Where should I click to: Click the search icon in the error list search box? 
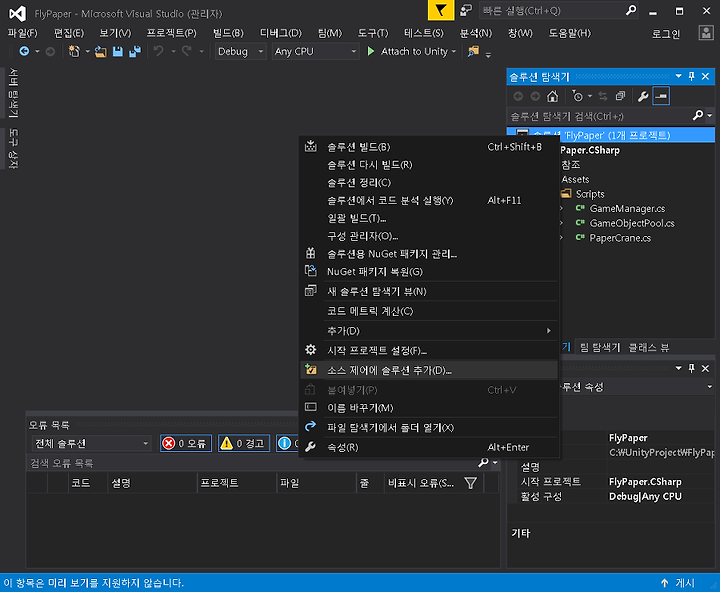[x=483, y=462]
